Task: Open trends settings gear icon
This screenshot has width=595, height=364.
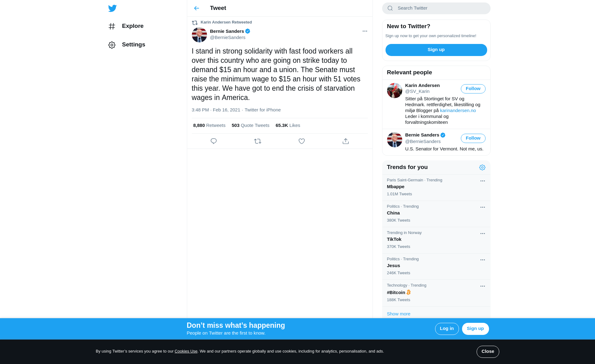Action: [482, 167]
